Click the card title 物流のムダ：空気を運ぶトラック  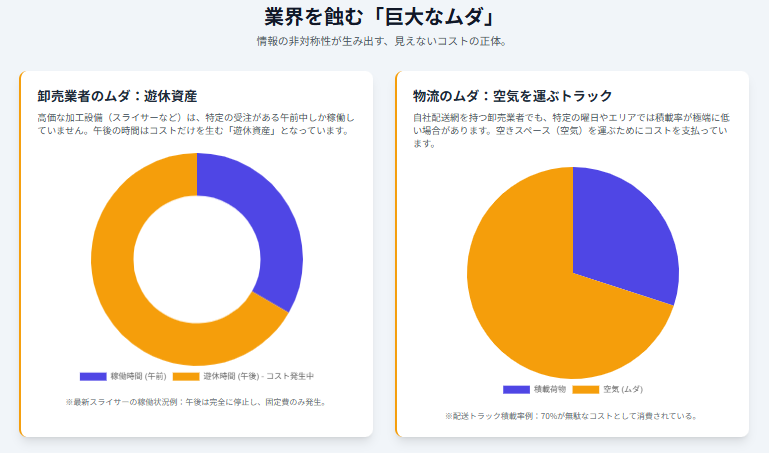[x=512, y=96]
